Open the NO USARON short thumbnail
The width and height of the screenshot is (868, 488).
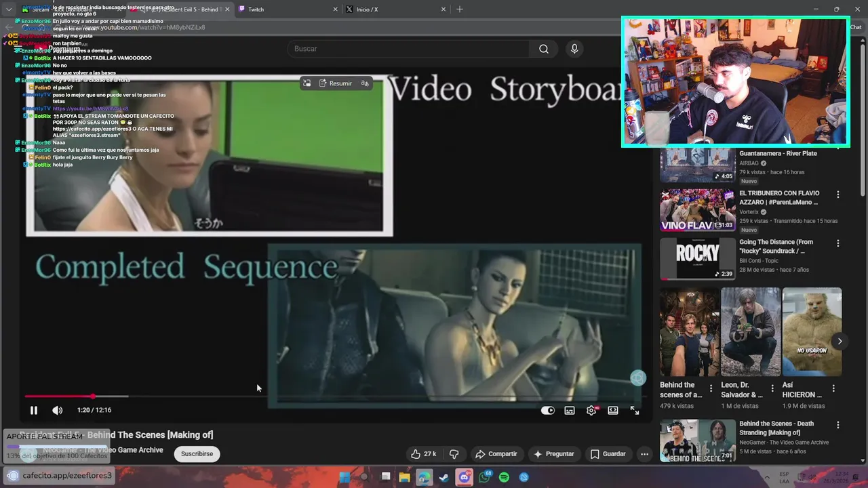[x=812, y=332]
